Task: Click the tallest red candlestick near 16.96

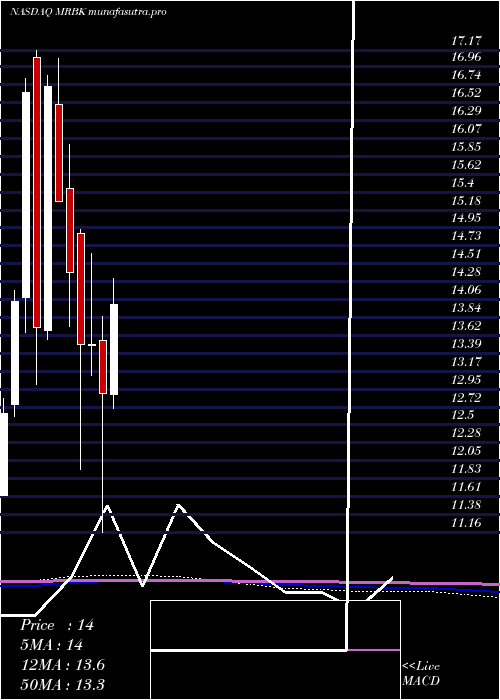Action: [x=37, y=192]
